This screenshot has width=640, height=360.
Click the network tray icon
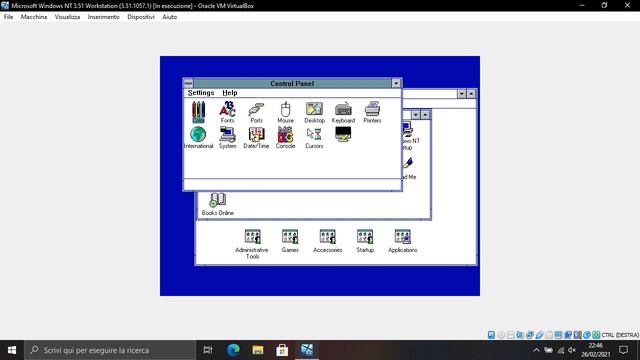pos(560,350)
